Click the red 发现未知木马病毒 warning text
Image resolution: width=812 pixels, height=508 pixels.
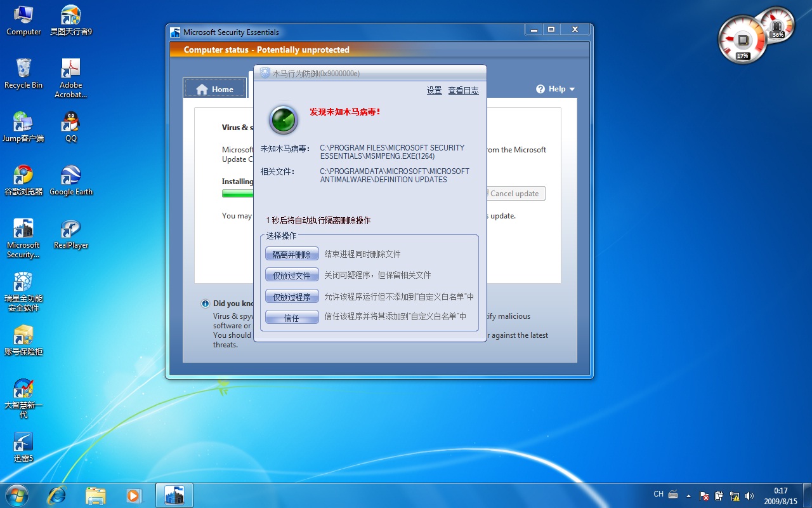pyautogui.click(x=345, y=112)
